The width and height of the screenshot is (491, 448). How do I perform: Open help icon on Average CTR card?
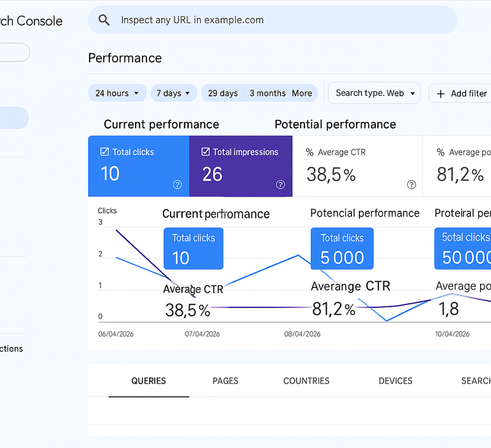pyautogui.click(x=411, y=185)
